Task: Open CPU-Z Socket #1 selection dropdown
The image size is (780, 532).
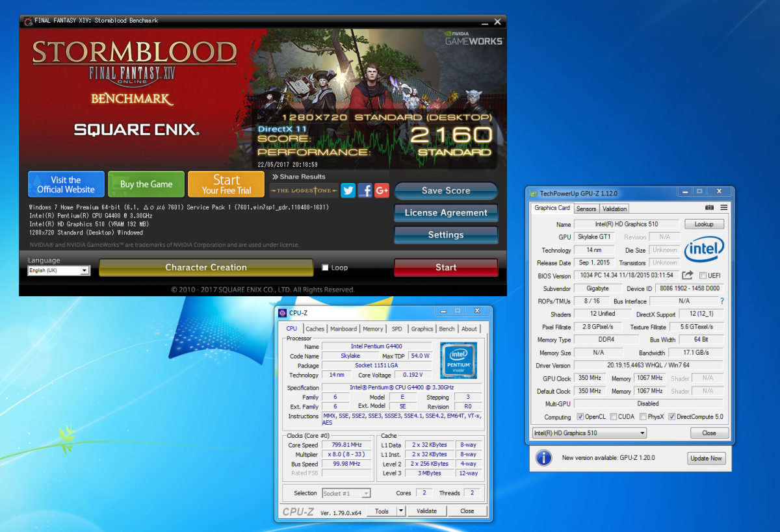Action: coord(346,493)
